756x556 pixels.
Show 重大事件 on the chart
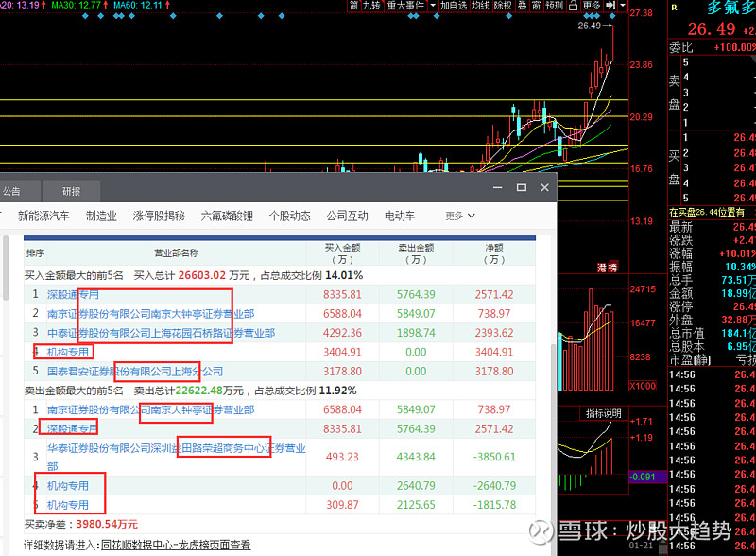click(405, 6)
